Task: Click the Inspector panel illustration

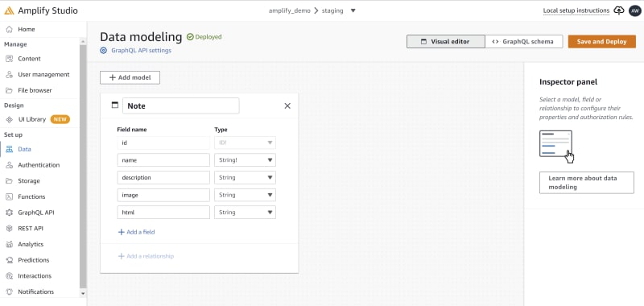Action: [556, 147]
